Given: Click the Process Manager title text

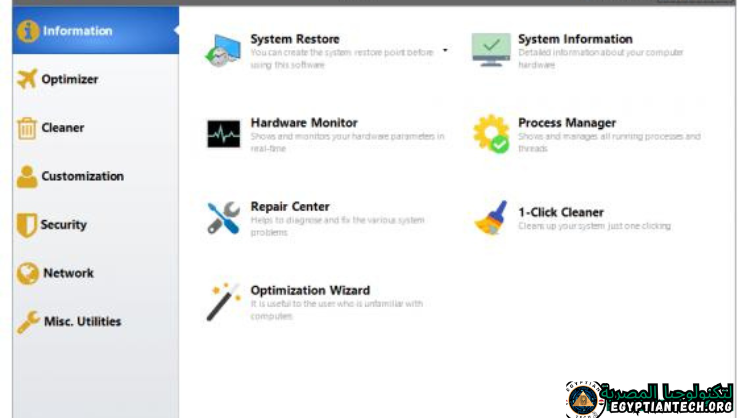Looking at the screenshot, I should 567,123.
